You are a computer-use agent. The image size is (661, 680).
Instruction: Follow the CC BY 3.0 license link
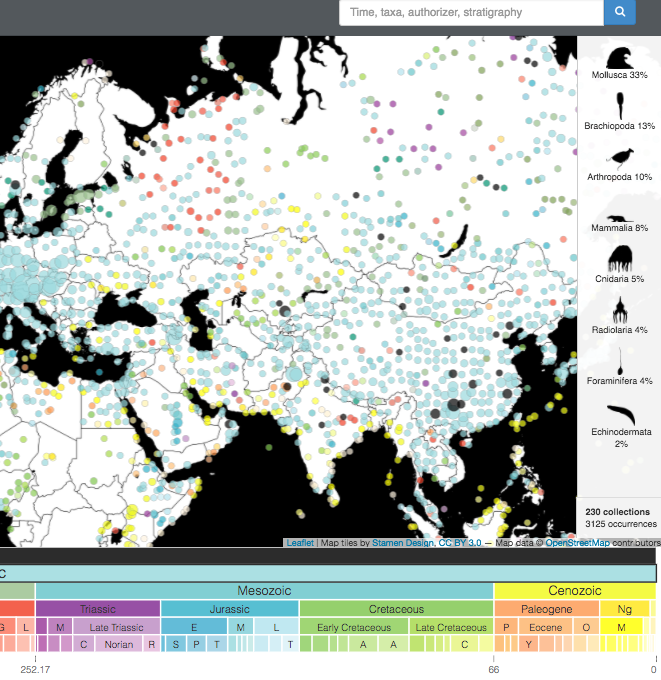coord(463,543)
